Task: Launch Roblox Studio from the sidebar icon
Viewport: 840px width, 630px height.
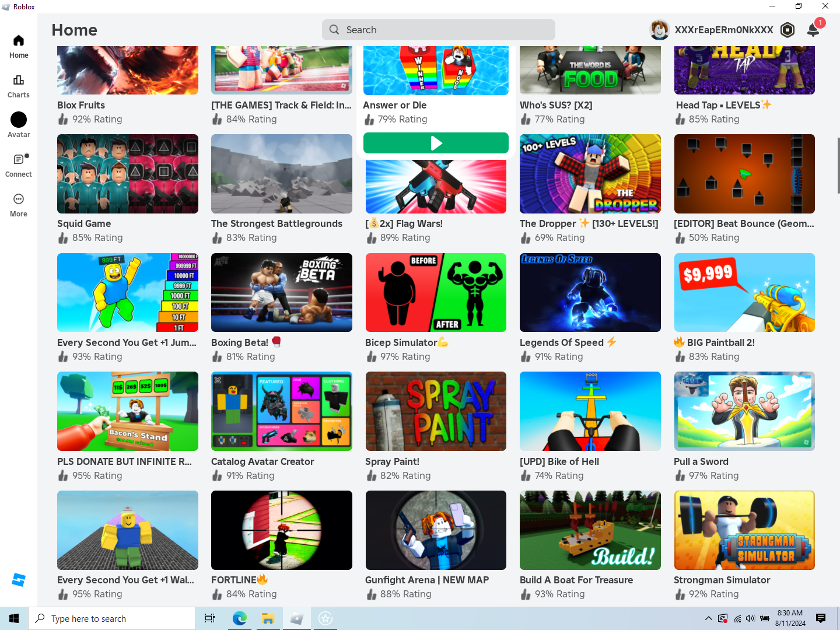Action: click(19, 580)
